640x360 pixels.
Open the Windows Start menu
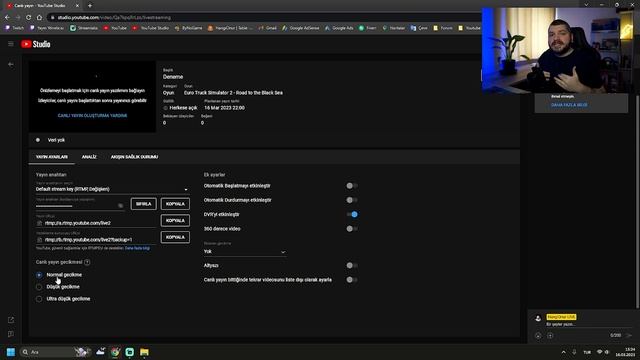point(11,352)
